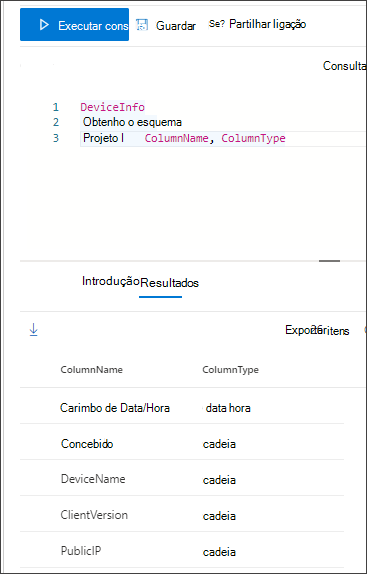Click the export download arrow icon
367x574 pixels.
34,330
